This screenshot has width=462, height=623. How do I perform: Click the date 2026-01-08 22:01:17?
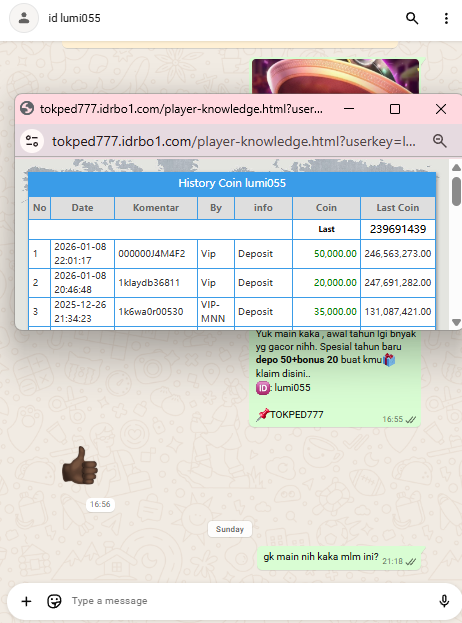pyautogui.click(x=80, y=253)
